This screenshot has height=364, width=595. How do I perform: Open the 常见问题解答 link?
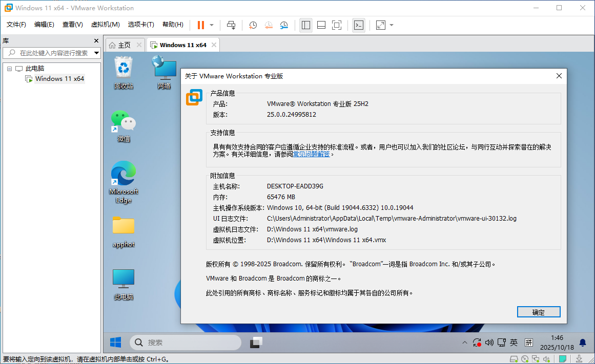311,154
